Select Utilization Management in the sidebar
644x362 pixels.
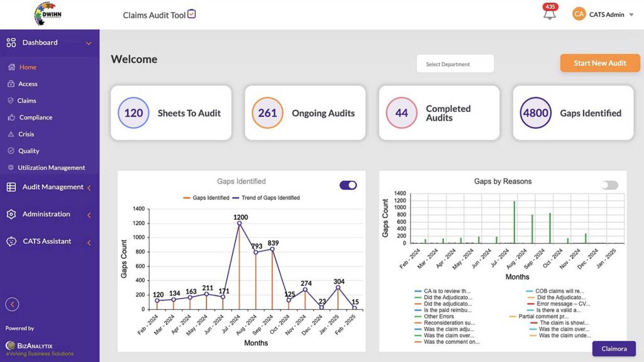[51, 168]
